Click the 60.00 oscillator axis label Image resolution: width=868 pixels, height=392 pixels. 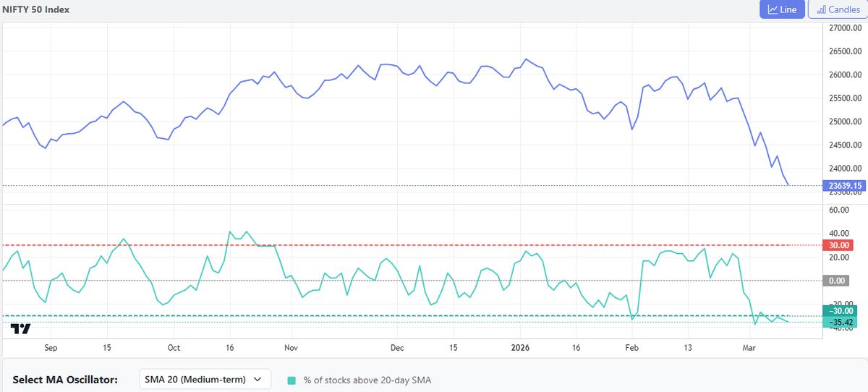point(839,210)
